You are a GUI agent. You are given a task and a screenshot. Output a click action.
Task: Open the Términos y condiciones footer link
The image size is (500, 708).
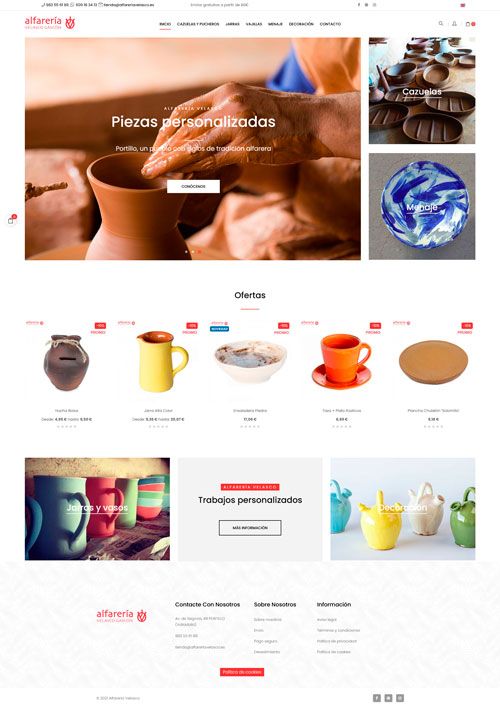[338, 630]
